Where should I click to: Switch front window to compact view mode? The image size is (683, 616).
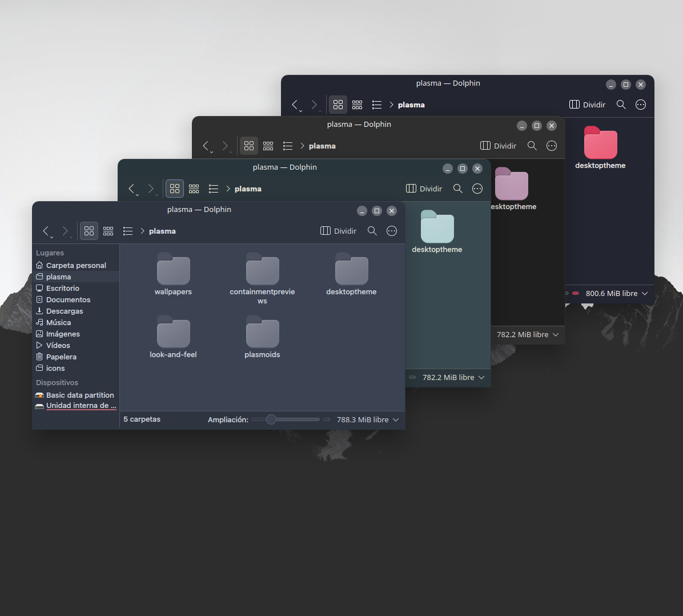[x=108, y=231]
